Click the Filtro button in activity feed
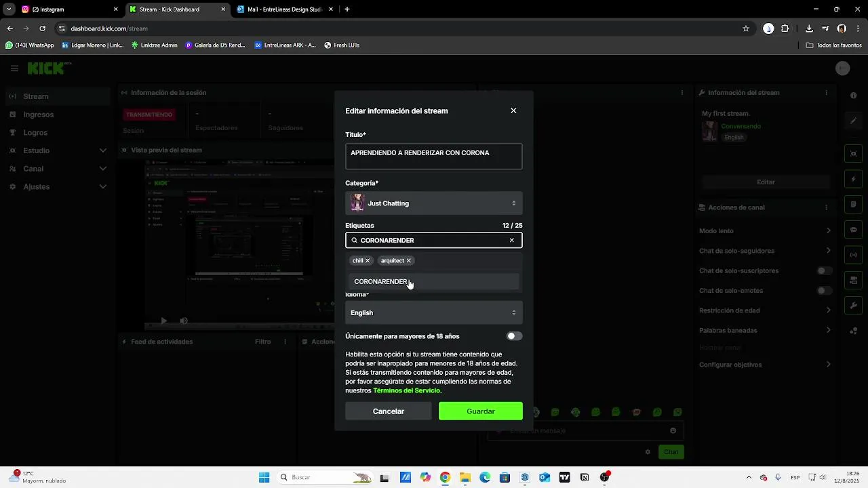 pos(262,342)
